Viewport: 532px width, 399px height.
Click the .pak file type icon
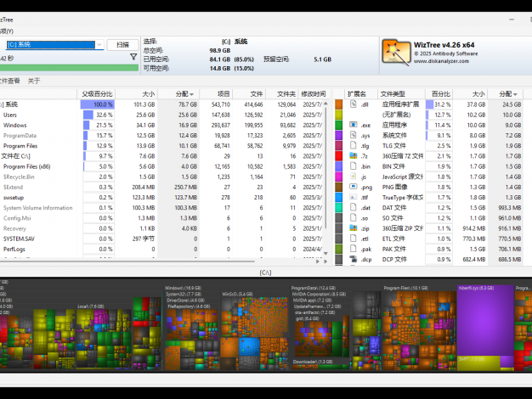tap(354, 249)
